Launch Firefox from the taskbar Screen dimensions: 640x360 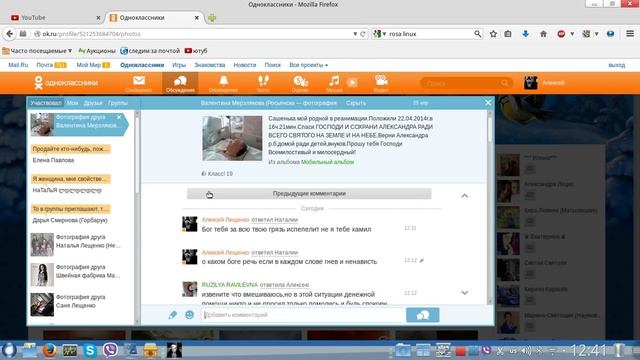tap(49, 350)
